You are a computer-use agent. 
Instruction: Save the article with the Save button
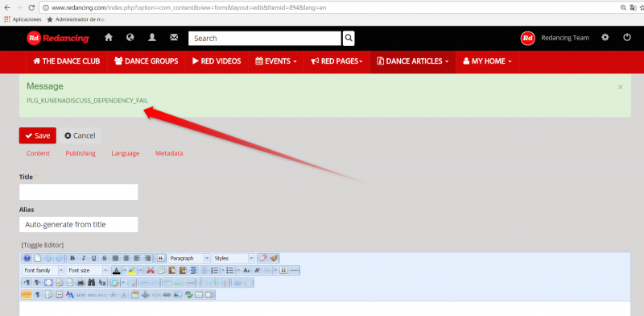click(x=37, y=135)
